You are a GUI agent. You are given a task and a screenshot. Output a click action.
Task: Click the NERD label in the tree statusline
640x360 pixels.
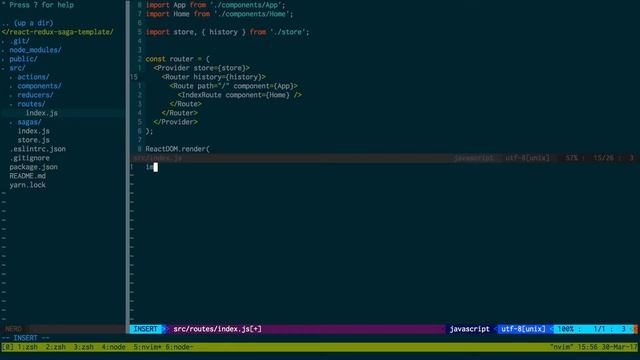13,329
